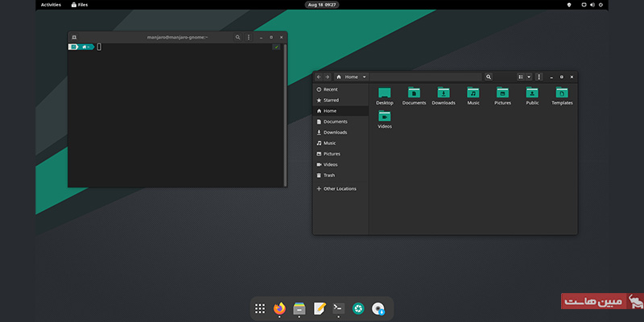
Task: Open the text editor from dock
Action: pyautogui.click(x=320, y=308)
